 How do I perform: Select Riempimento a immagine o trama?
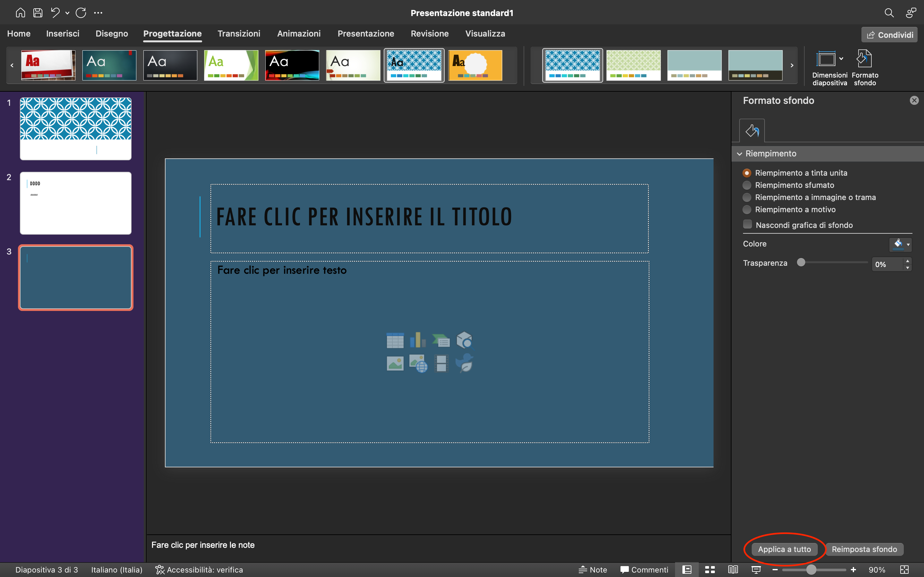click(x=747, y=197)
